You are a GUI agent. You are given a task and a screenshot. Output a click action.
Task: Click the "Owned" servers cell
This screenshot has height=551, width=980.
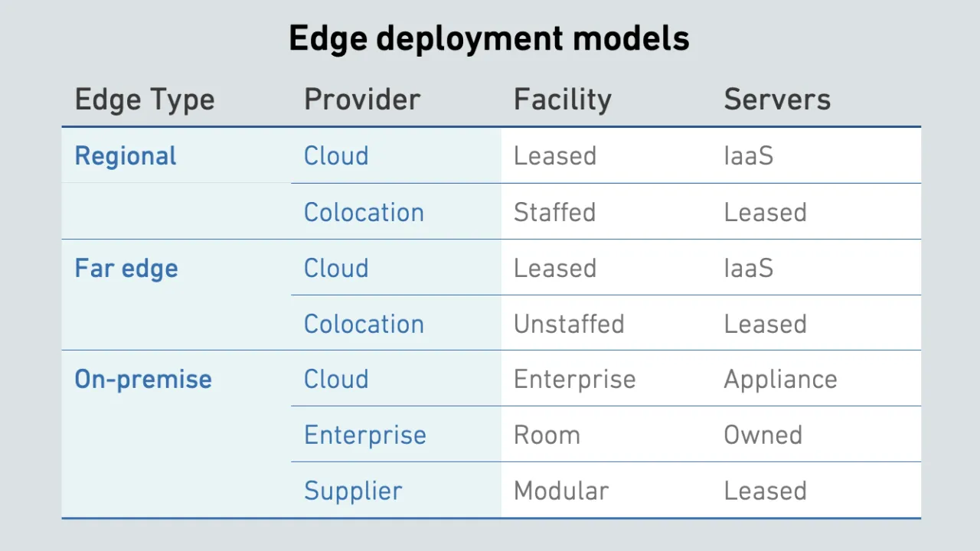(x=763, y=435)
